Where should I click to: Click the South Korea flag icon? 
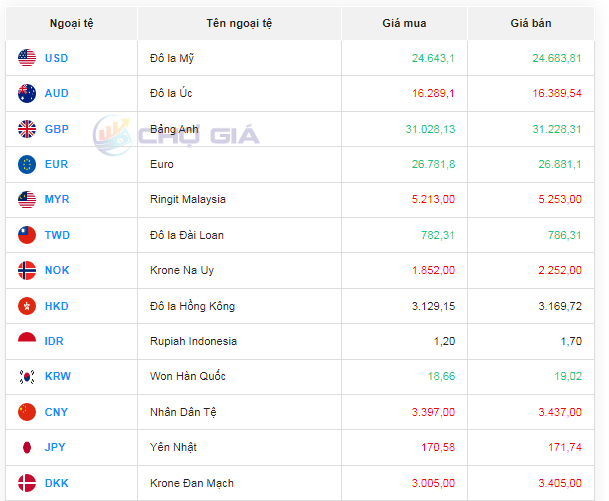(27, 376)
